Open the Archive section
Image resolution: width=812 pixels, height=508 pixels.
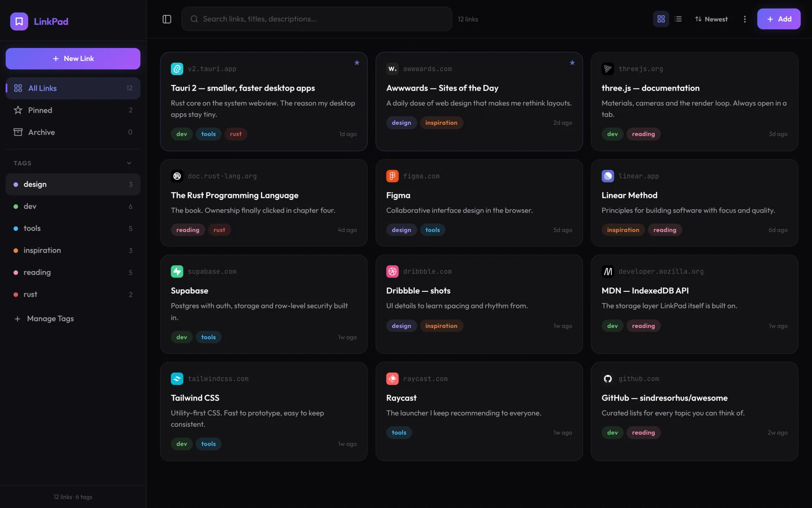point(73,132)
